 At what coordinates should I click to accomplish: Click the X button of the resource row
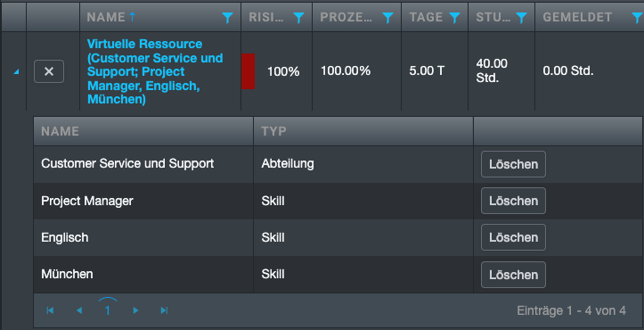pos(49,71)
